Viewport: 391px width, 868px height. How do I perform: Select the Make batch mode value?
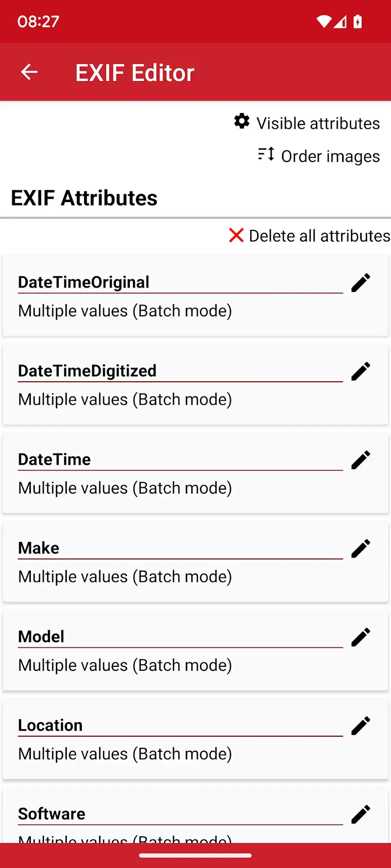[x=125, y=577]
